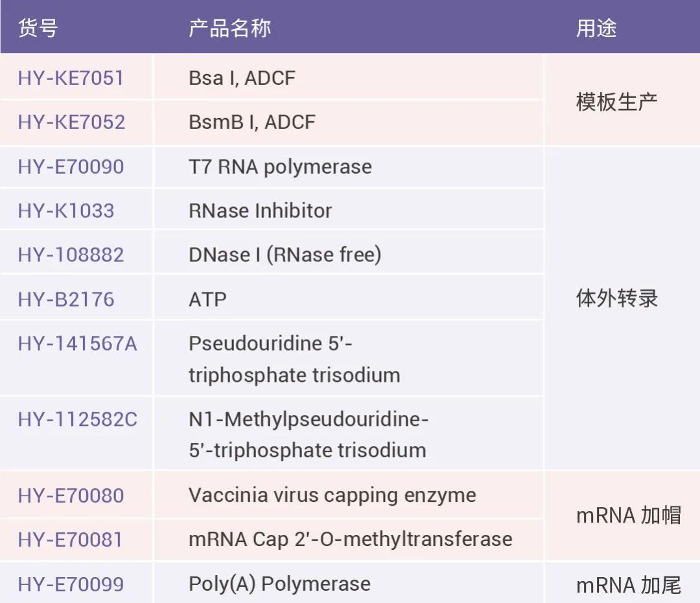The width and height of the screenshot is (700, 603).
Task: Open product link HY-KE7051
Action: pyautogui.click(x=71, y=78)
